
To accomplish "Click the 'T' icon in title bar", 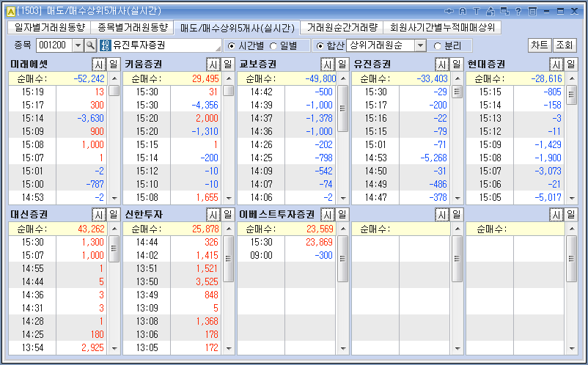I will point(477,11).
